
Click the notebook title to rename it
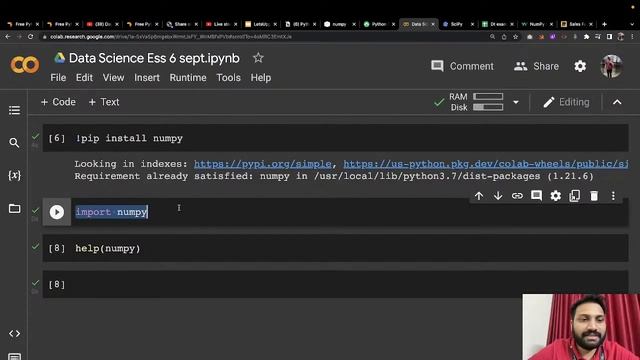pyautogui.click(x=154, y=58)
